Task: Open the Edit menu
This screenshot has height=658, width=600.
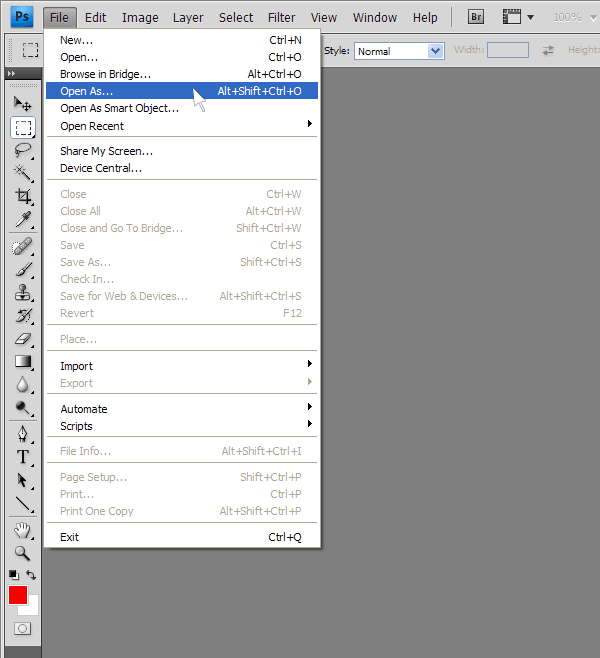Action: coord(95,18)
